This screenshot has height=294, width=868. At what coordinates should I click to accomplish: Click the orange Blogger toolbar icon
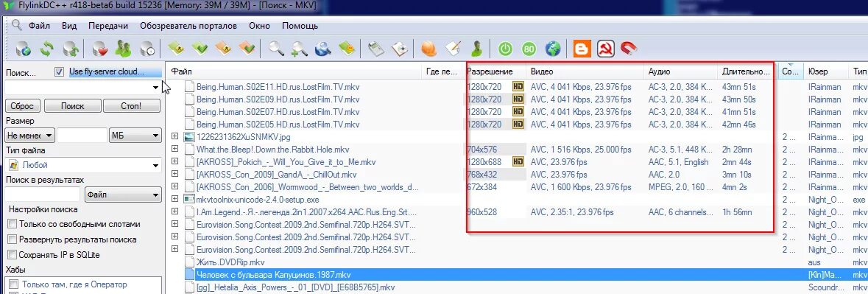(582, 49)
